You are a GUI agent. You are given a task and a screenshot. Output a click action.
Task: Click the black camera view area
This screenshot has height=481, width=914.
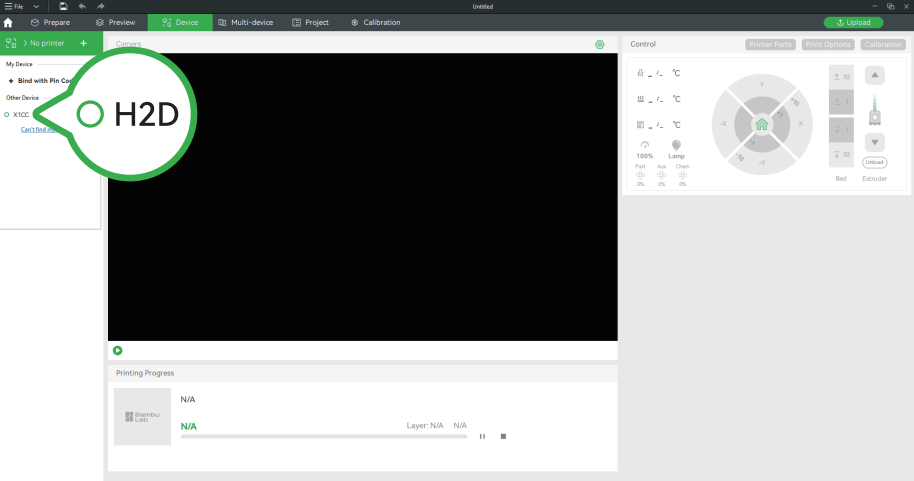click(363, 197)
